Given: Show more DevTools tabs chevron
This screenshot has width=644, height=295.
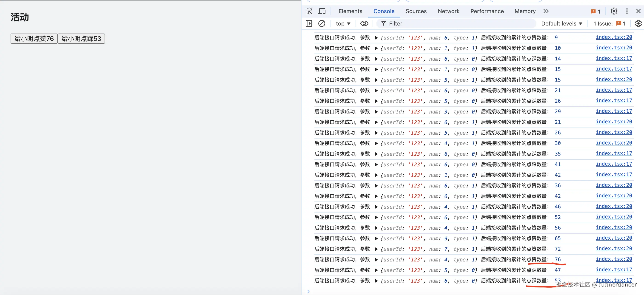Looking at the screenshot, I should click(x=546, y=11).
